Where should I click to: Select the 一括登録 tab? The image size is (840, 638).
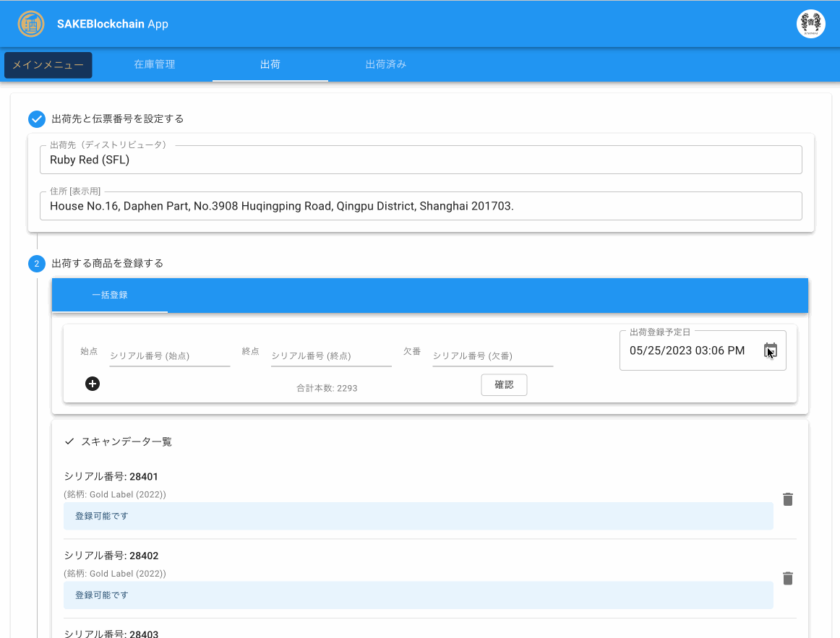click(110, 296)
